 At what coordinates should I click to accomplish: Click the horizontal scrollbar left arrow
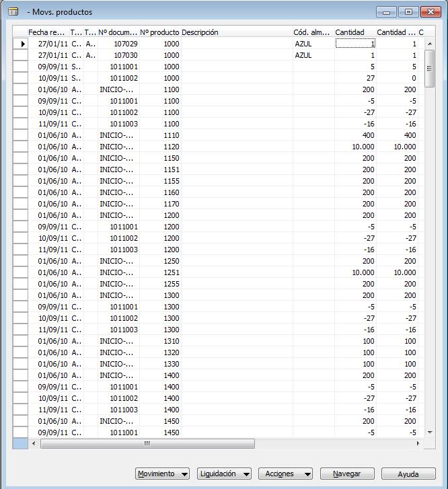[x=34, y=443]
